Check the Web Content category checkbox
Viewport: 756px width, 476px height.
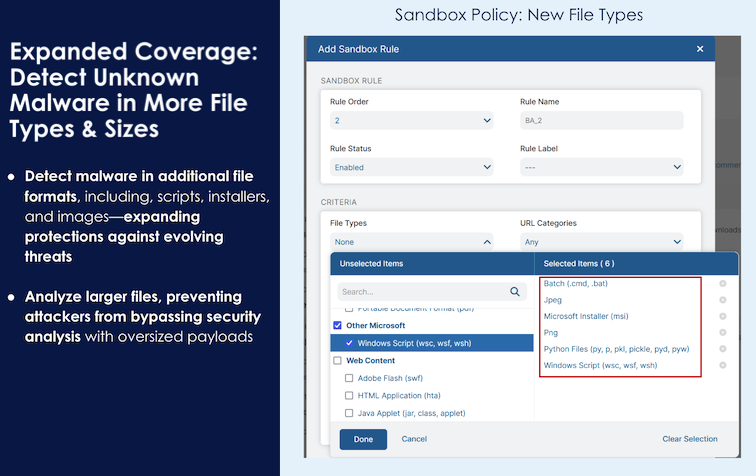(x=338, y=360)
